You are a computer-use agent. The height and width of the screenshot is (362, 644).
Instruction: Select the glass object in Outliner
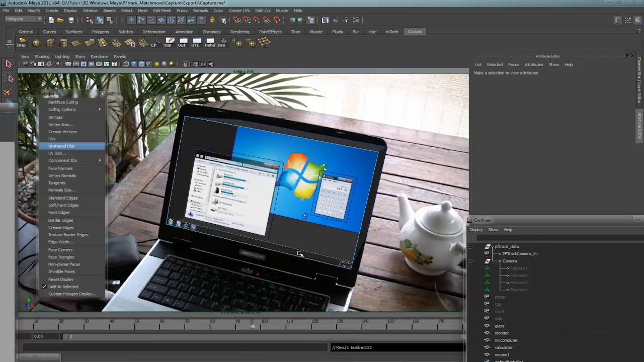click(499, 326)
